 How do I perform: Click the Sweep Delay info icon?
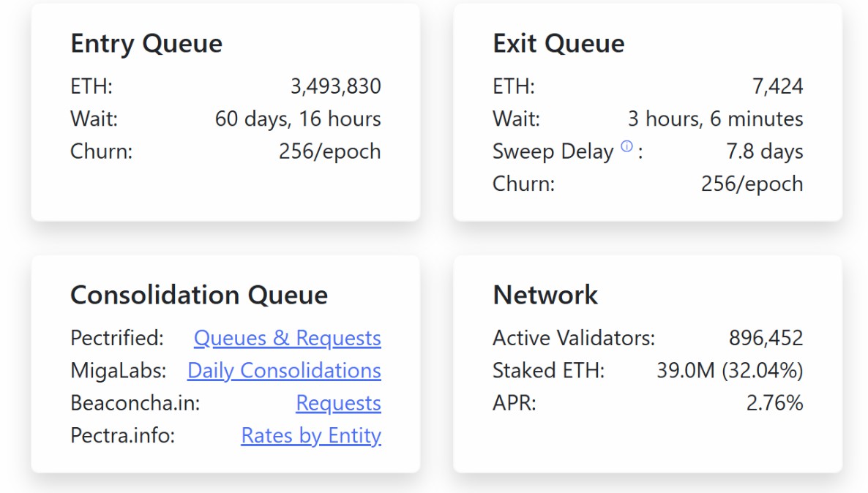[626, 146]
